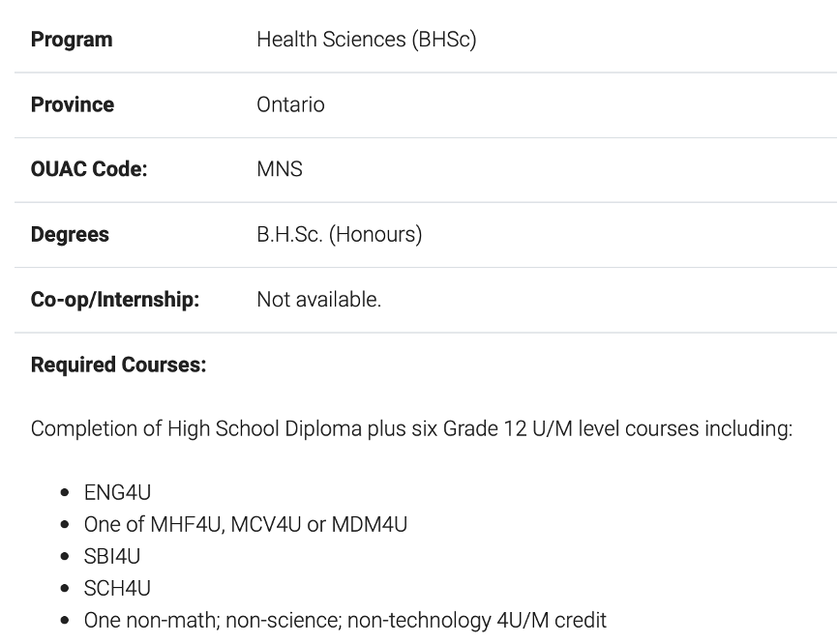
Task: Select the Health Sciences (BHSc) text
Action: (x=367, y=40)
